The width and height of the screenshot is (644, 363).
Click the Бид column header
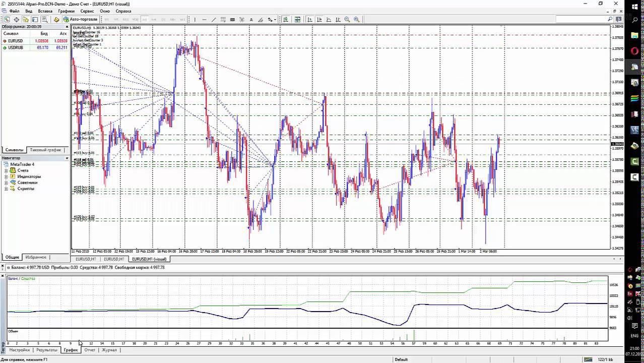click(44, 33)
